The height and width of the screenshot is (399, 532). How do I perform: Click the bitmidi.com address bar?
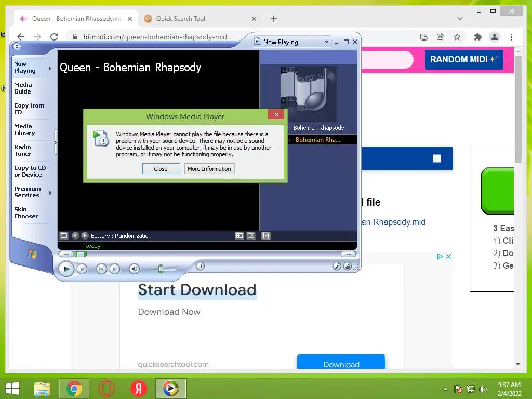tap(155, 37)
